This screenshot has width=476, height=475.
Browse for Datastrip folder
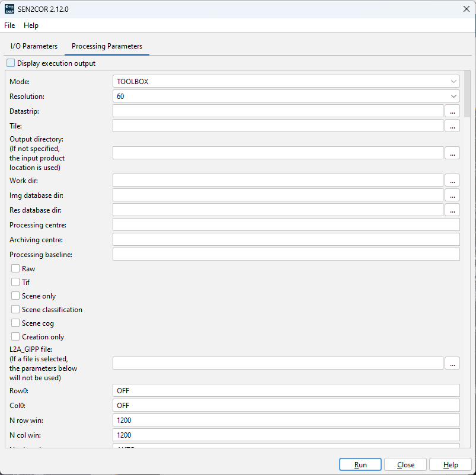[452, 111]
